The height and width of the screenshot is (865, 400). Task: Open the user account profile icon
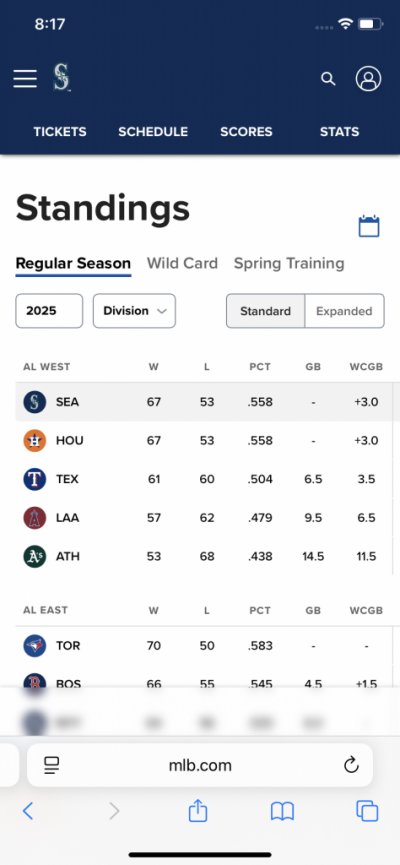pos(369,79)
